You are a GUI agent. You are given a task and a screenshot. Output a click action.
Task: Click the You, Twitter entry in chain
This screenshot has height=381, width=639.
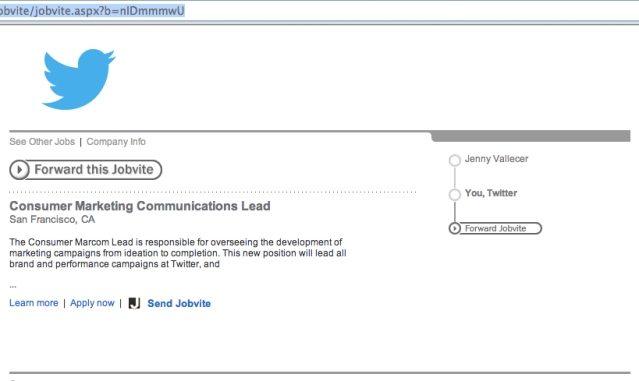(491, 193)
